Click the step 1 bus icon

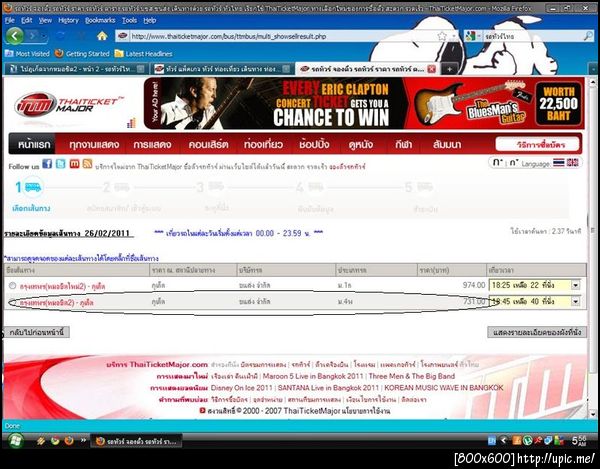(x=33, y=187)
